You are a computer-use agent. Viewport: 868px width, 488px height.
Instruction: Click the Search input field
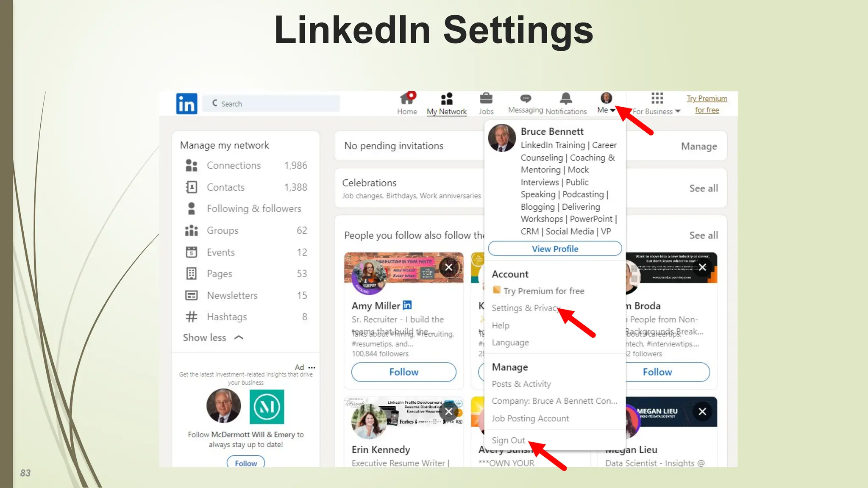pos(271,104)
